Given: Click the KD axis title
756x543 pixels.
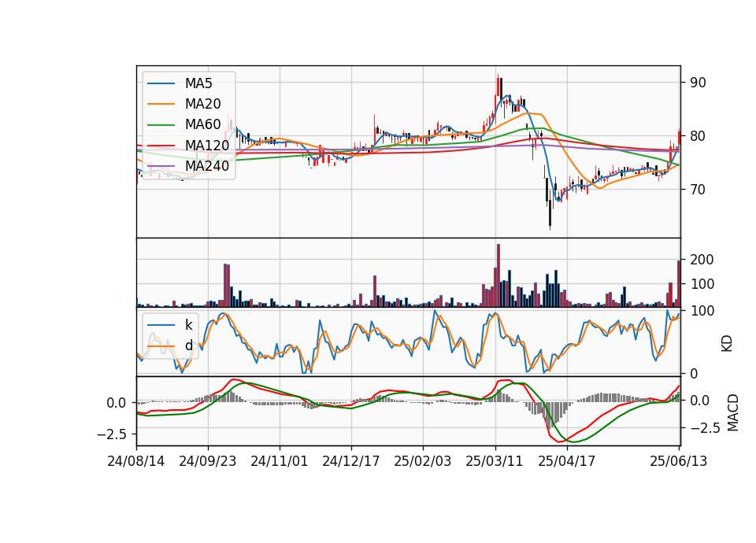Looking at the screenshot, I should click(727, 344).
